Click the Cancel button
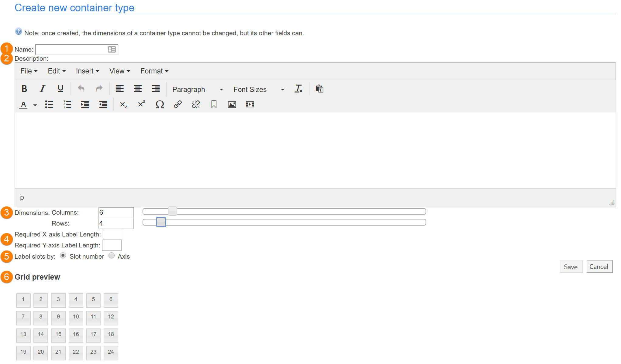 [599, 267]
